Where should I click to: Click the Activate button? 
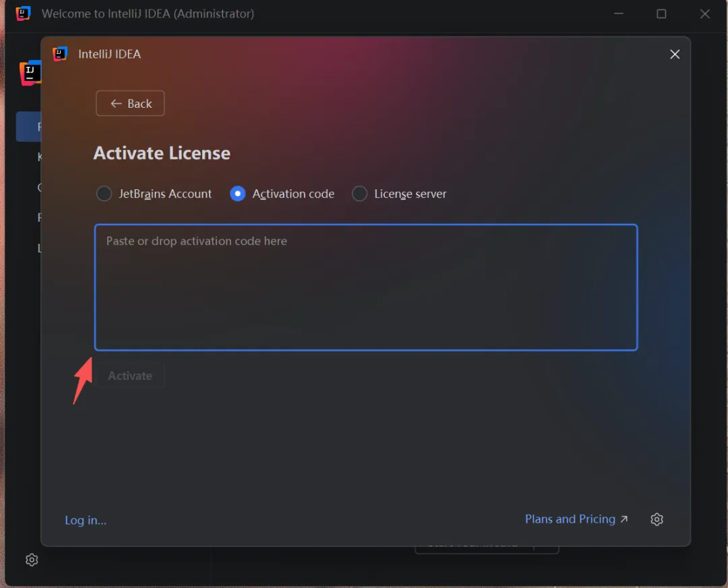(x=130, y=375)
